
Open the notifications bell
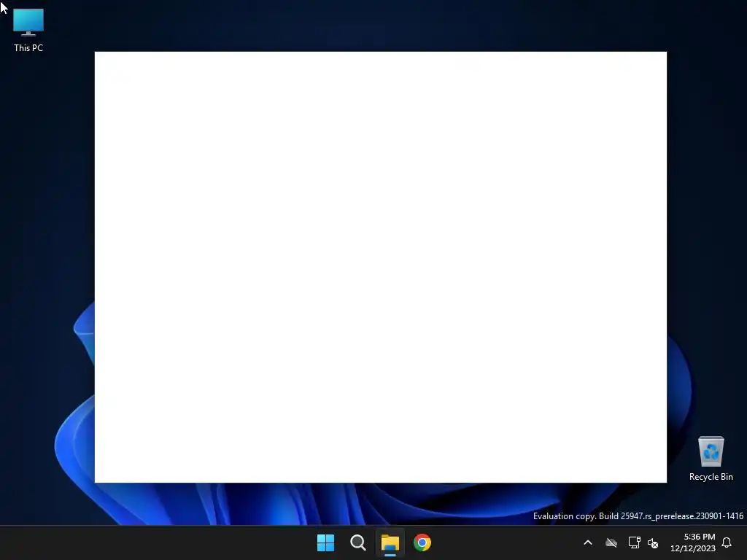click(x=727, y=542)
